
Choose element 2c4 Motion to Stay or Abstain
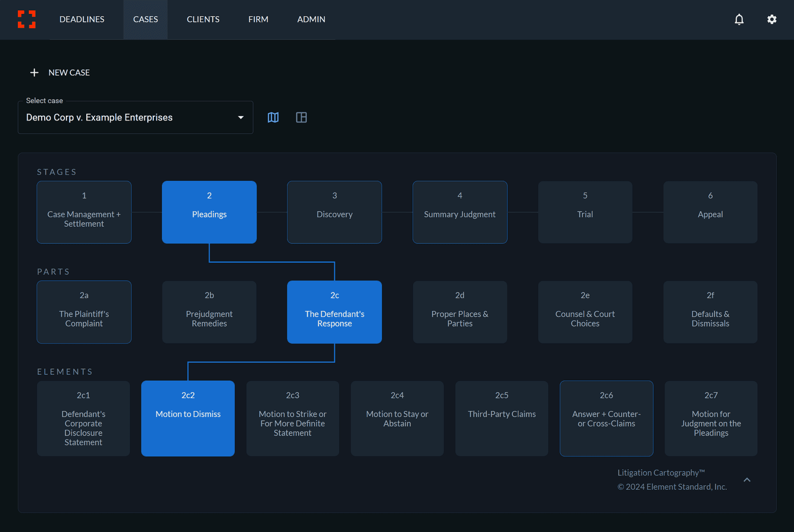point(397,418)
